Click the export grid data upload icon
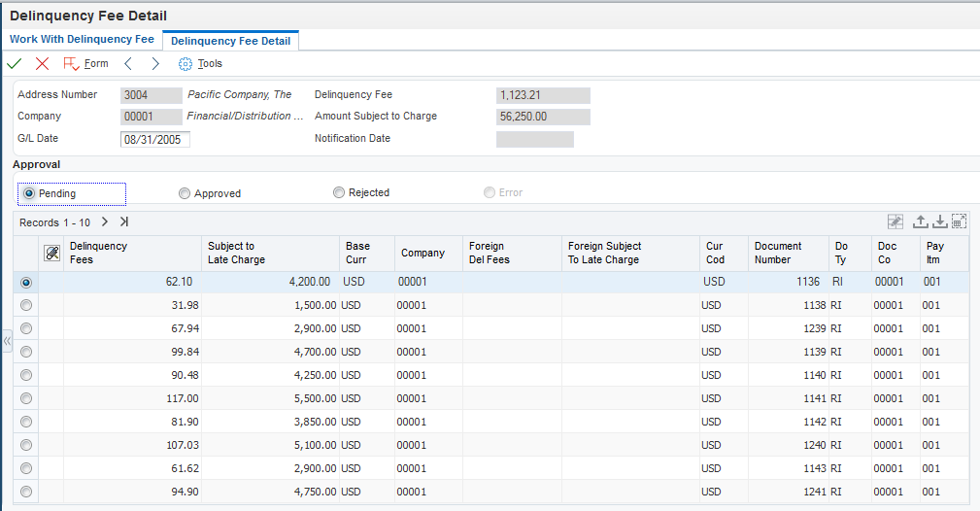This screenshot has height=511, width=980. coord(921,221)
